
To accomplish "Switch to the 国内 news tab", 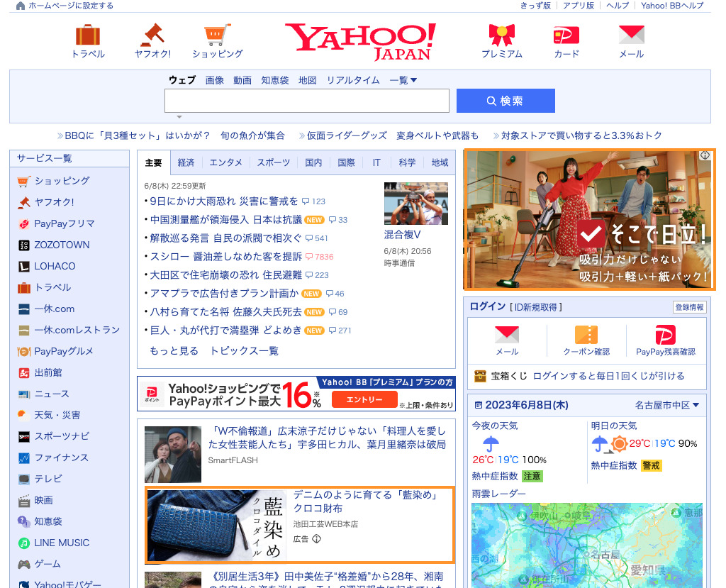I will [x=313, y=162].
